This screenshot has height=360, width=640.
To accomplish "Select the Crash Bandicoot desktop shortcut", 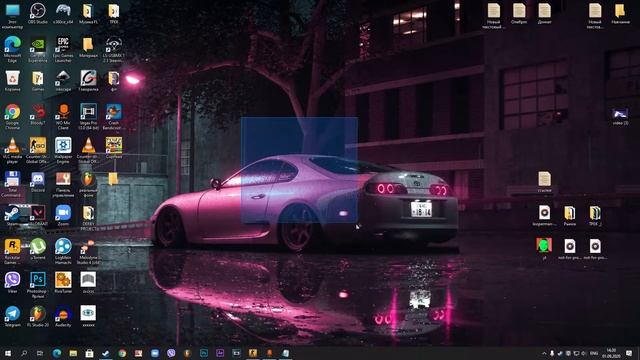I will pyautogui.click(x=113, y=111).
